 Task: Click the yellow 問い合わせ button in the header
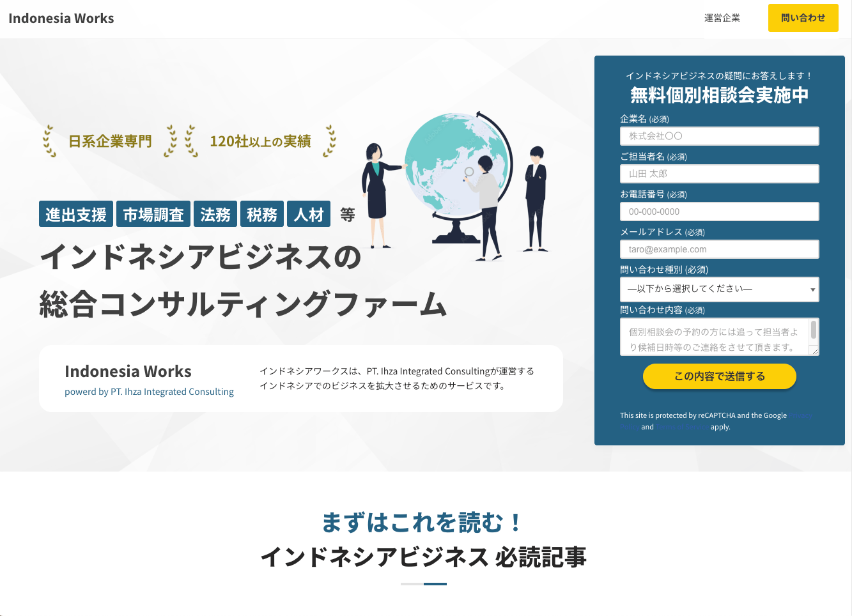(803, 18)
